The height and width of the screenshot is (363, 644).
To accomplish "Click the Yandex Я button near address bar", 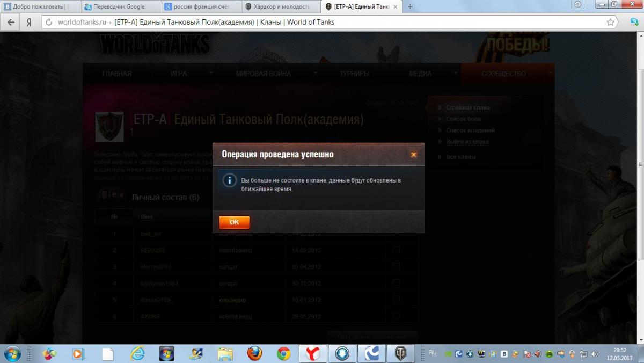I will [29, 22].
